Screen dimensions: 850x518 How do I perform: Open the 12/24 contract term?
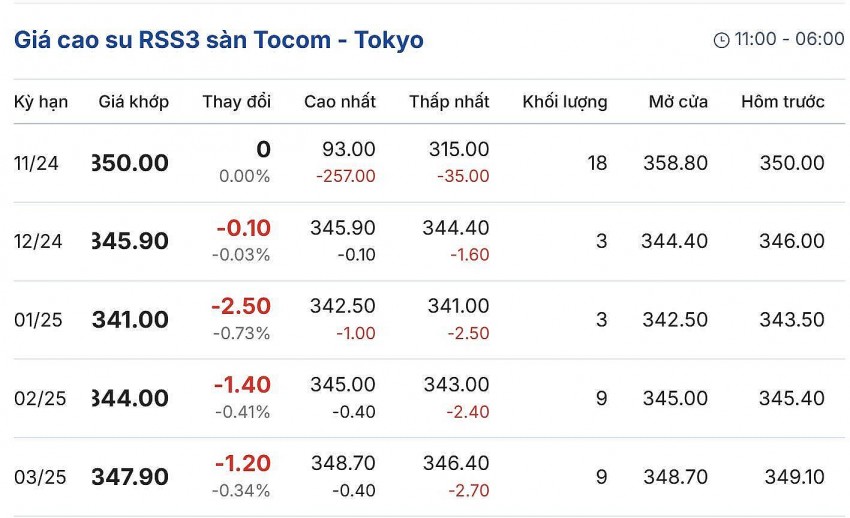pos(37,242)
